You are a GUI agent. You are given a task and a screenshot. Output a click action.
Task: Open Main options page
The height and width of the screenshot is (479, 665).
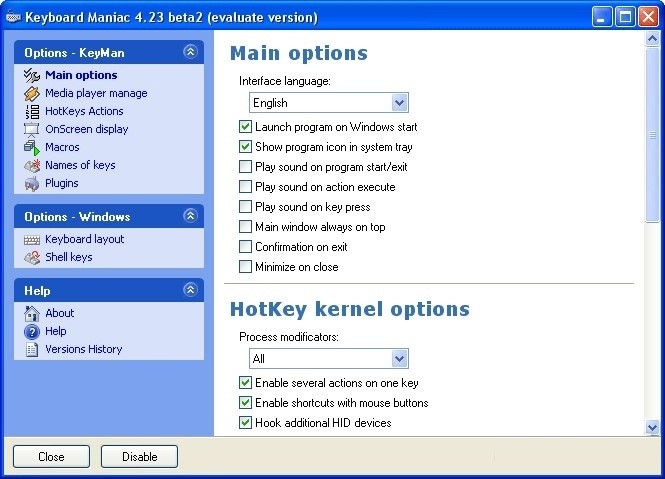coord(81,75)
